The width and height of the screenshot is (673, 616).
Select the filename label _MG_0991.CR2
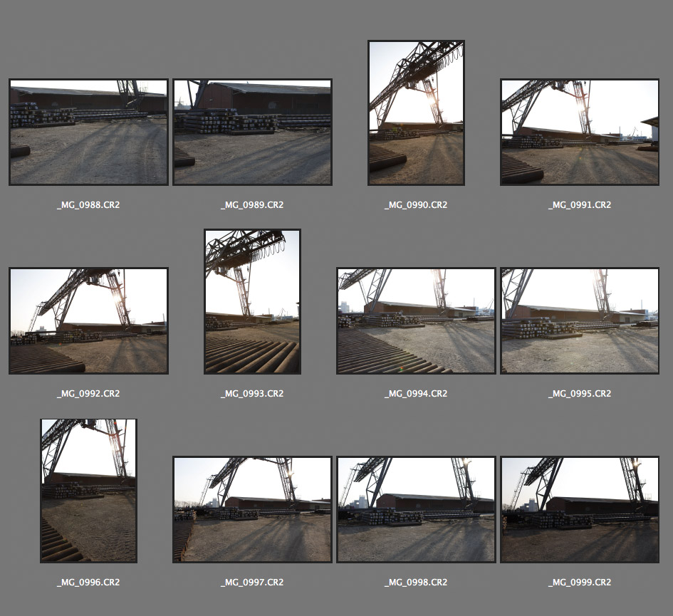(x=580, y=205)
